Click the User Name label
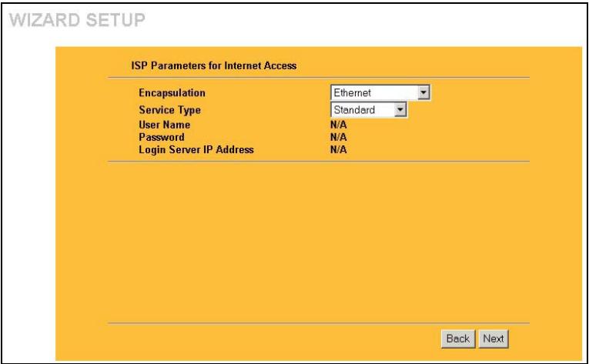The image size is (589, 364). pos(165,125)
